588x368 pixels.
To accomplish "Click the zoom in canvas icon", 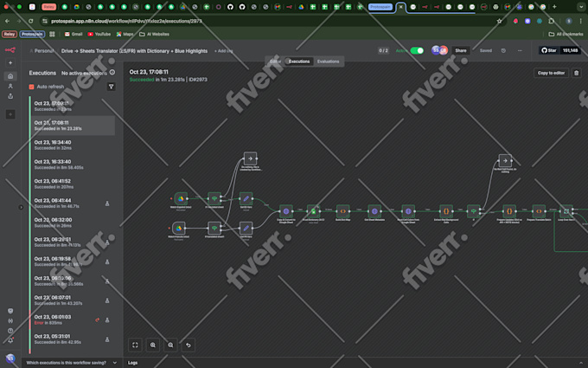I will tap(153, 345).
